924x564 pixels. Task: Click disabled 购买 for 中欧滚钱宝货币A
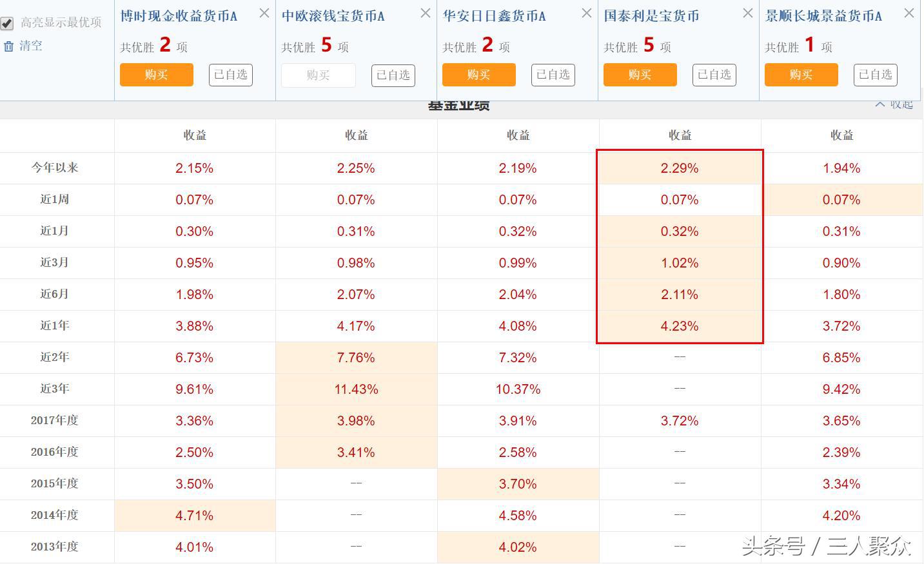318,75
